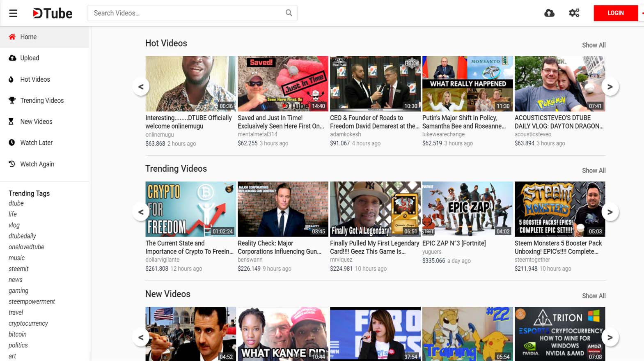The image size is (644, 361).
Task: Advance Hot Videos carousel with right arrow
Action: point(610,87)
